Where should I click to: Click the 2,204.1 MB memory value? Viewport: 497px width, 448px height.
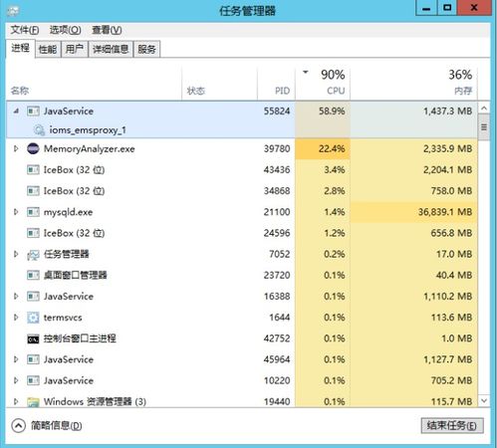point(447,170)
